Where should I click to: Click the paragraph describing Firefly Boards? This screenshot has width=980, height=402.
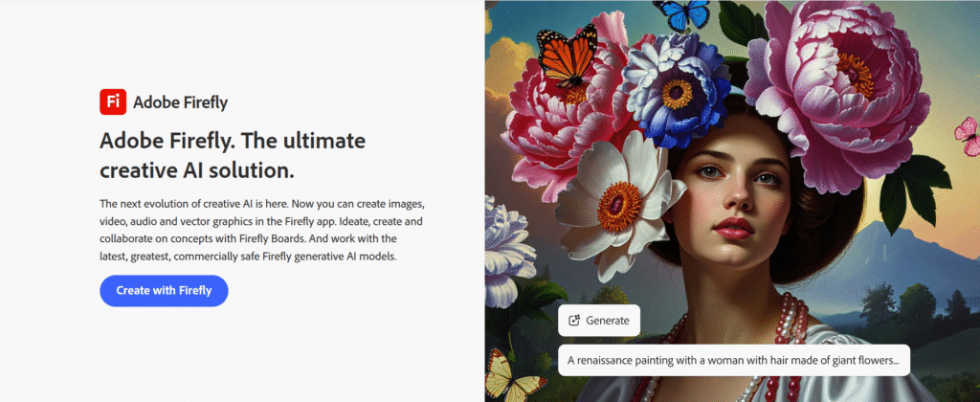tap(262, 231)
